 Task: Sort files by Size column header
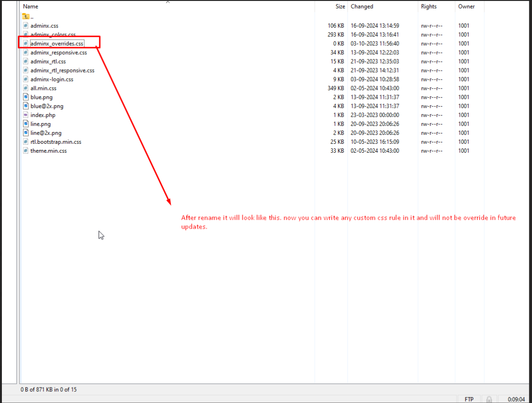pos(340,7)
